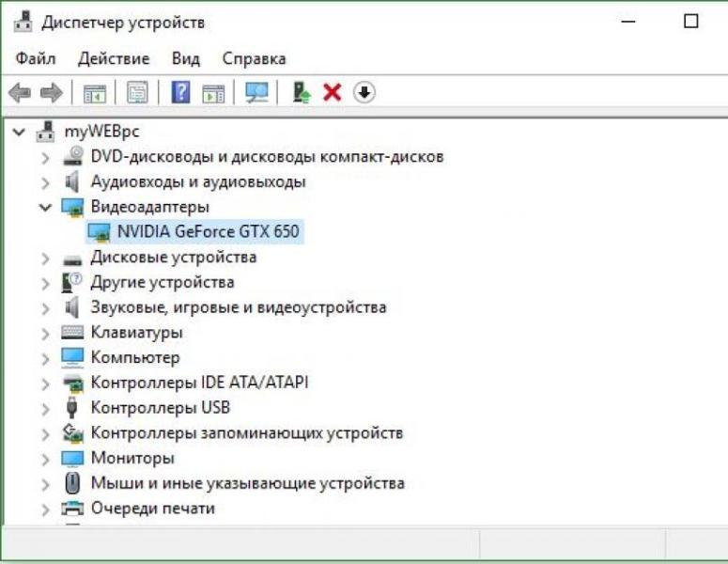Select NVIDIA GeForce GTX 650 label
The height and width of the screenshot is (564, 728).
[x=209, y=231]
